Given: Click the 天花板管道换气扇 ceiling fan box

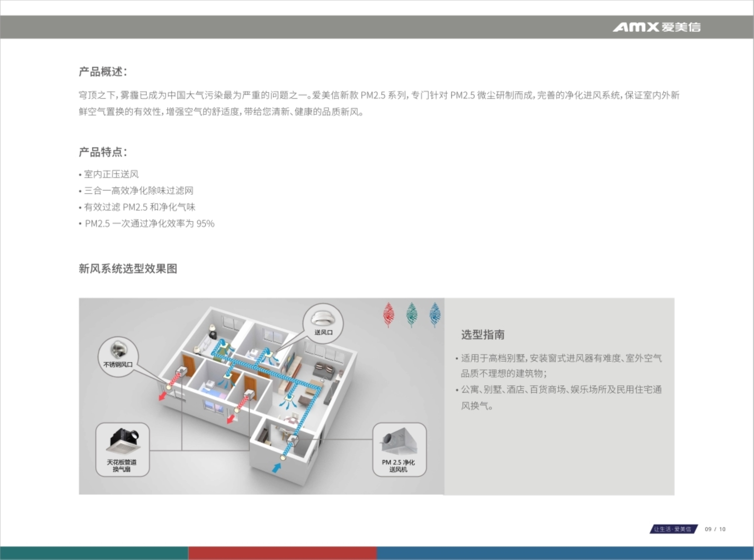Looking at the screenshot, I should pyautogui.click(x=122, y=450).
